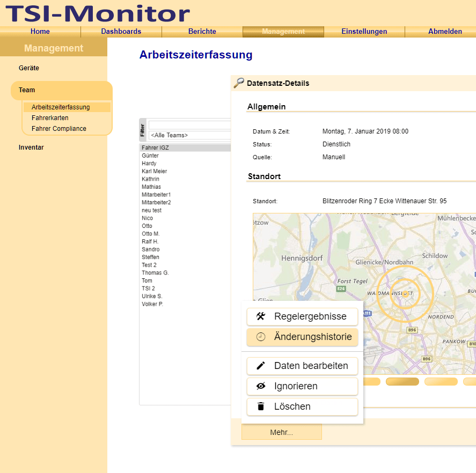Choose Änderungshistorie from the popup menu

pos(302,337)
